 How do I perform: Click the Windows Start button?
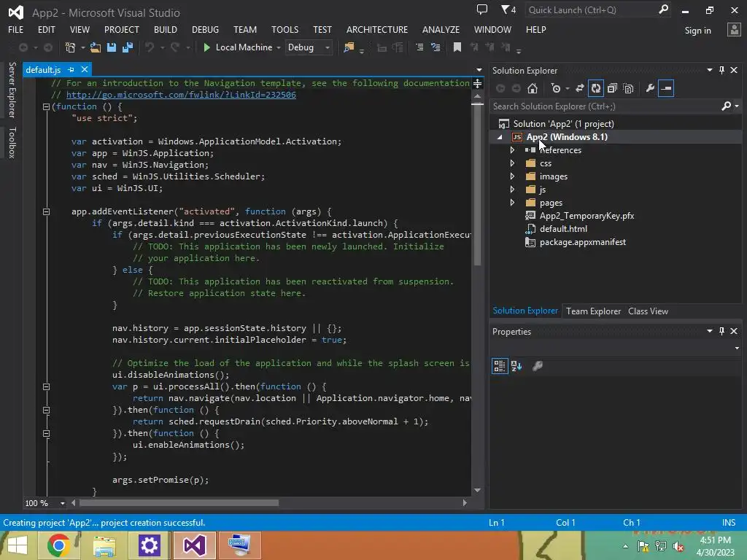click(x=18, y=545)
